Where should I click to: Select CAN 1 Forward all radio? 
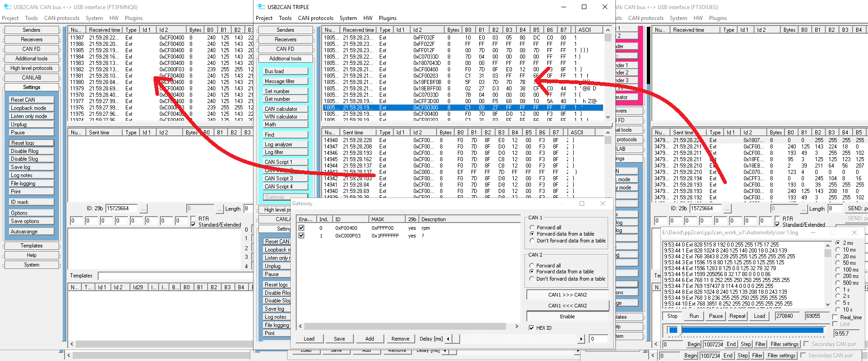tap(532, 227)
